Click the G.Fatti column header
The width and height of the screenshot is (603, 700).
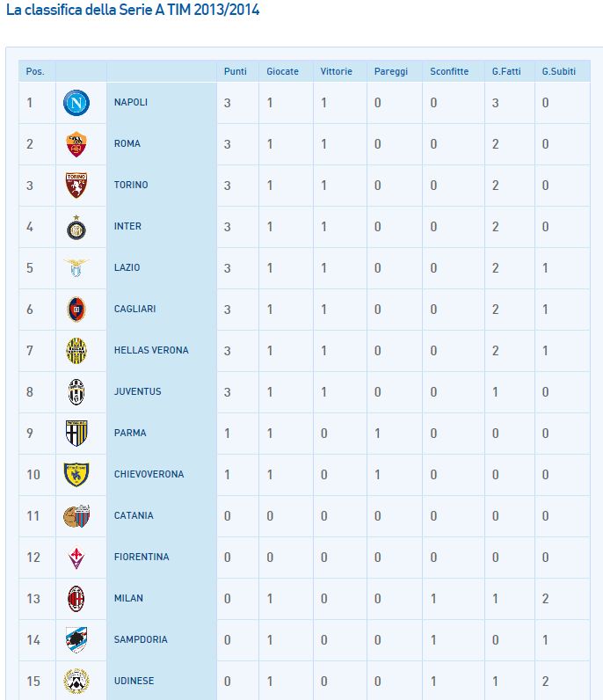[x=505, y=71]
